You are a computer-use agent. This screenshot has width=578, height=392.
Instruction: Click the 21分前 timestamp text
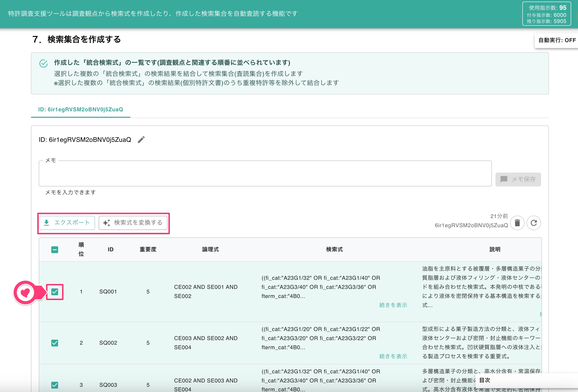click(499, 216)
